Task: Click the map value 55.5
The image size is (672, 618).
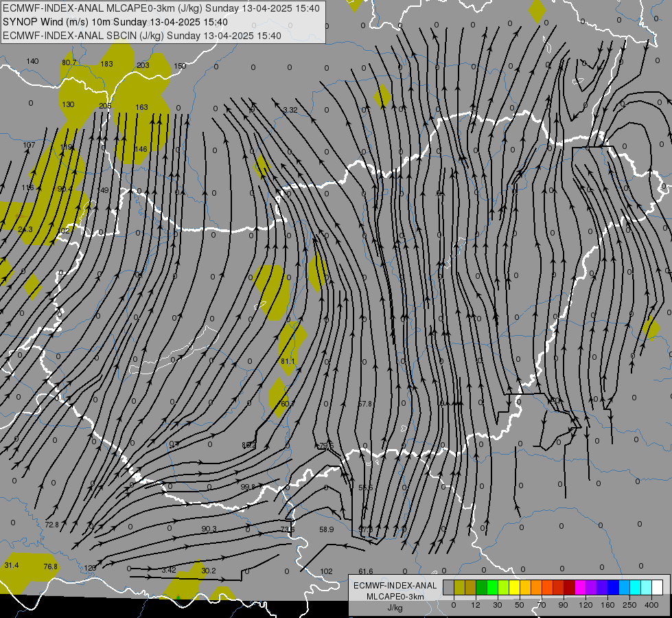Action: [x=366, y=488]
